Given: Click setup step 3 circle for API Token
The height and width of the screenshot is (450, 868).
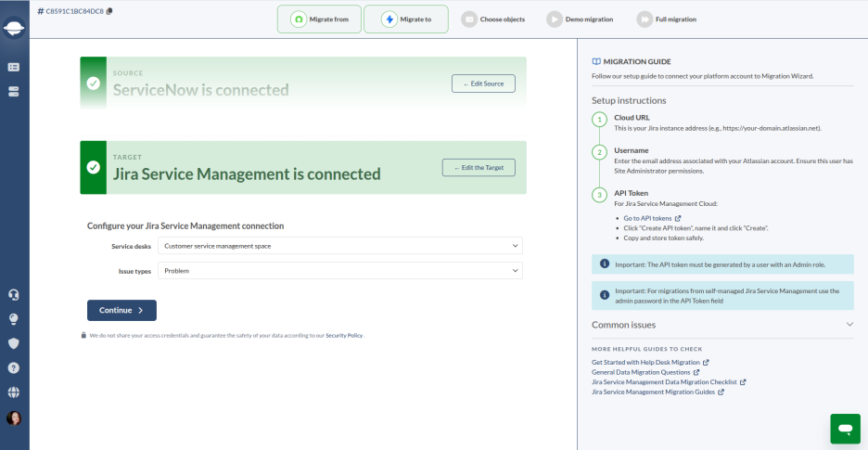Looking at the screenshot, I should tap(598, 195).
